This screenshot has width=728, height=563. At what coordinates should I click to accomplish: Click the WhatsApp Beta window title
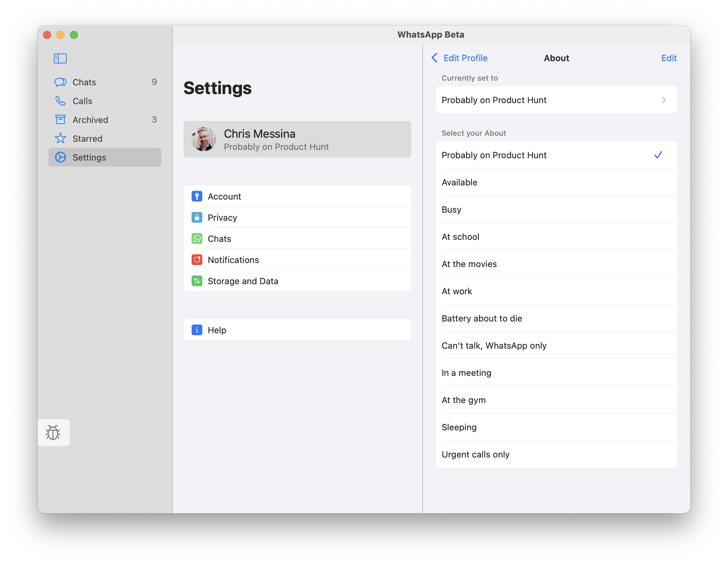431,35
